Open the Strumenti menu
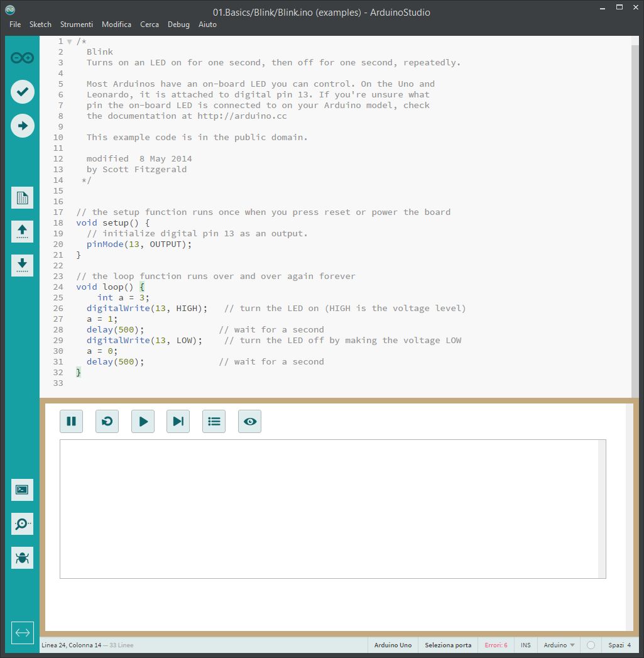 [x=77, y=25]
